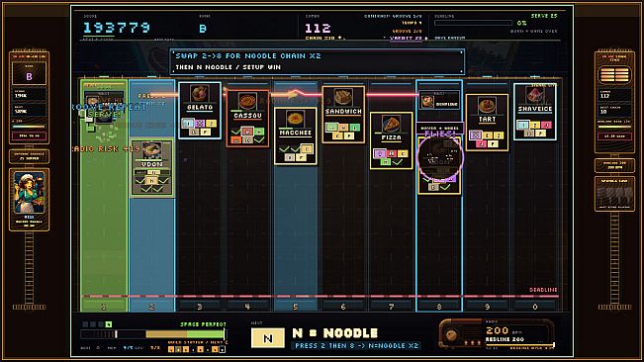Click the DEADLINE label

pyautogui.click(x=543, y=290)
